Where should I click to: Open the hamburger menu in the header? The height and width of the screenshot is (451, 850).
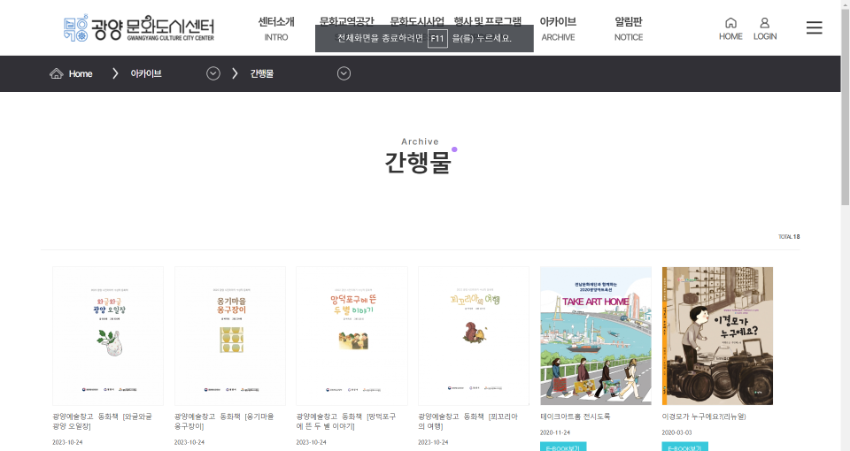point(814,28)
